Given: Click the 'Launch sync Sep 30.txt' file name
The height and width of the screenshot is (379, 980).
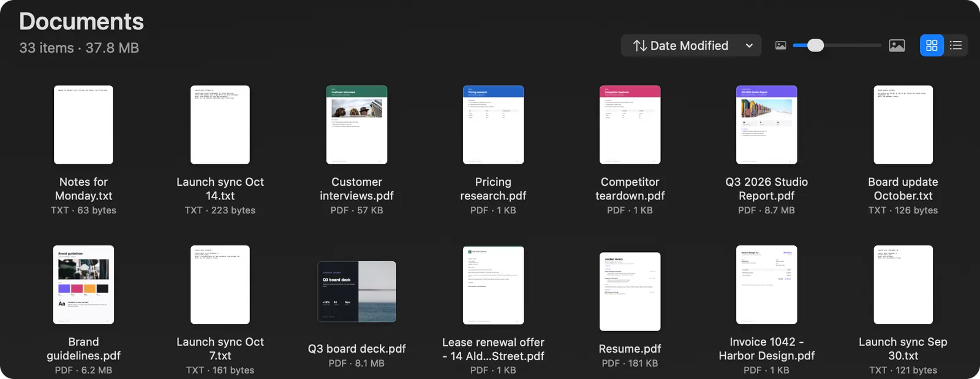Looking at the screenshot, I should point(903,349).
